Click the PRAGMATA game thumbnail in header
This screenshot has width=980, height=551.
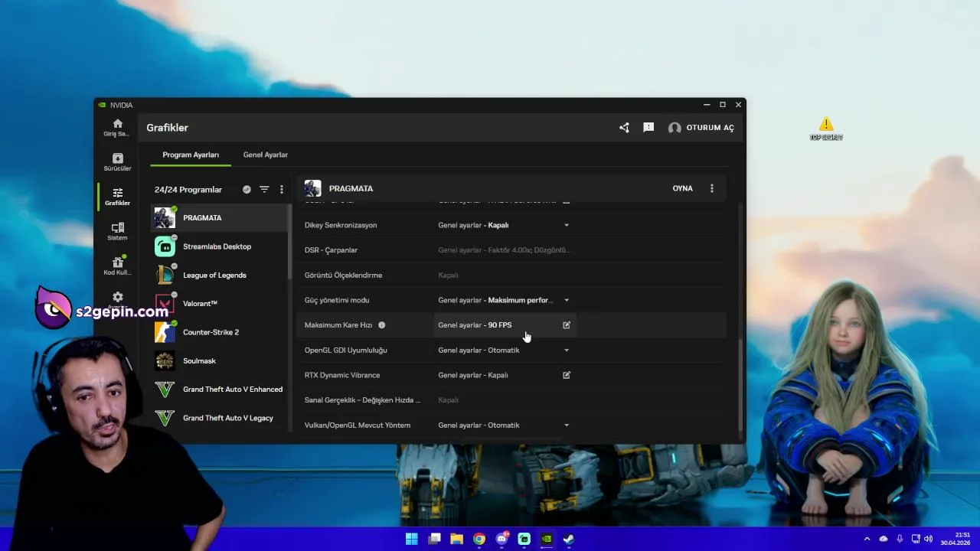[x=312, y=188]
